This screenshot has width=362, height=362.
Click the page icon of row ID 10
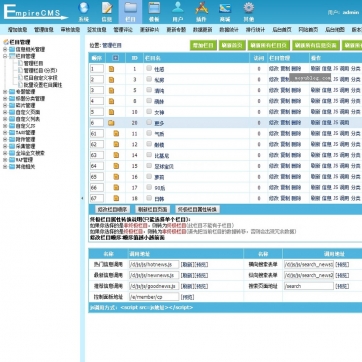[x=111, y=112]
